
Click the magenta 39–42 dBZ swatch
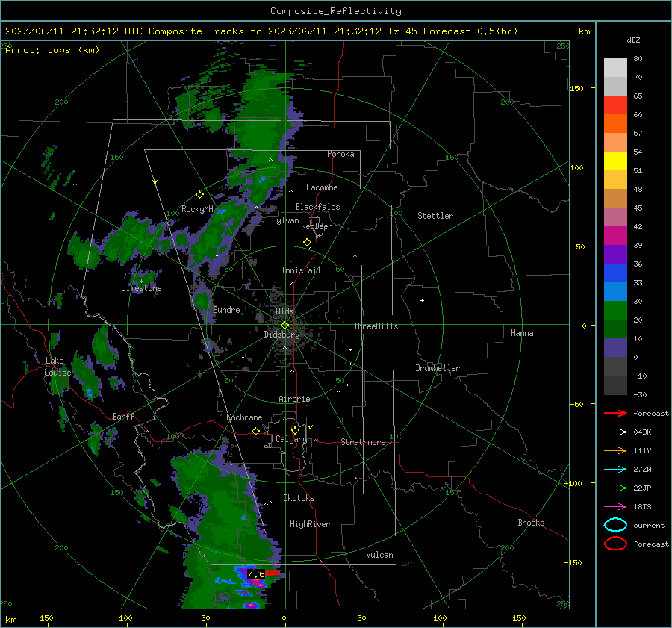click(615, 236)
